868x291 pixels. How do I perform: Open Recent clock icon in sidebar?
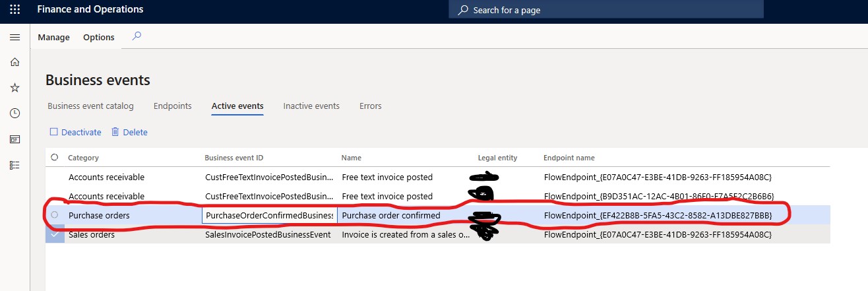(15, 113)
